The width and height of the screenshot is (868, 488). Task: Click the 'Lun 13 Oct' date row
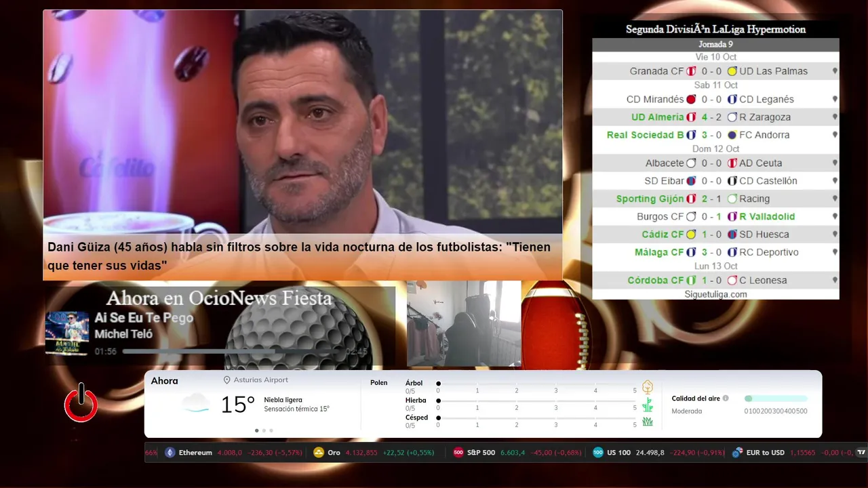[715, 266]
